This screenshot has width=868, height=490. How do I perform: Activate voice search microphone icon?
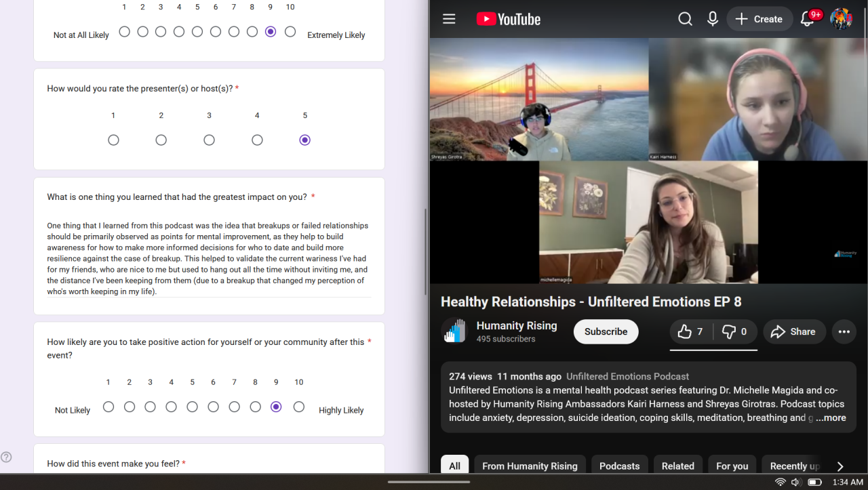pyautogui.click(x=712, y=19)
